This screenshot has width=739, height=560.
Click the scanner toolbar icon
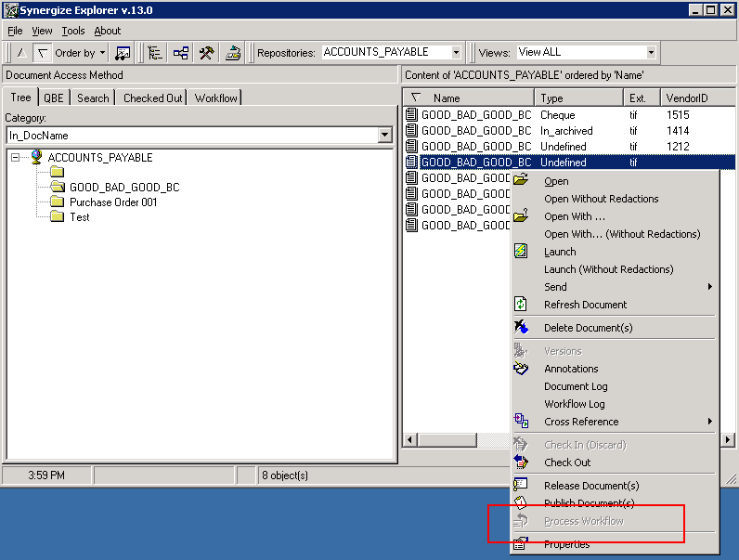pos(233,53)
